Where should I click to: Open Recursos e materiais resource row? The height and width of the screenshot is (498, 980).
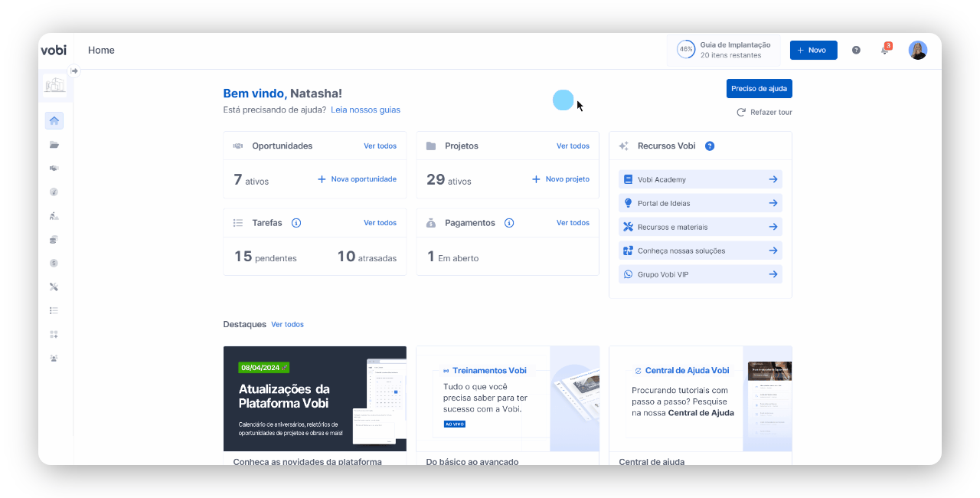pyautogui.click(x=701, y=227)
